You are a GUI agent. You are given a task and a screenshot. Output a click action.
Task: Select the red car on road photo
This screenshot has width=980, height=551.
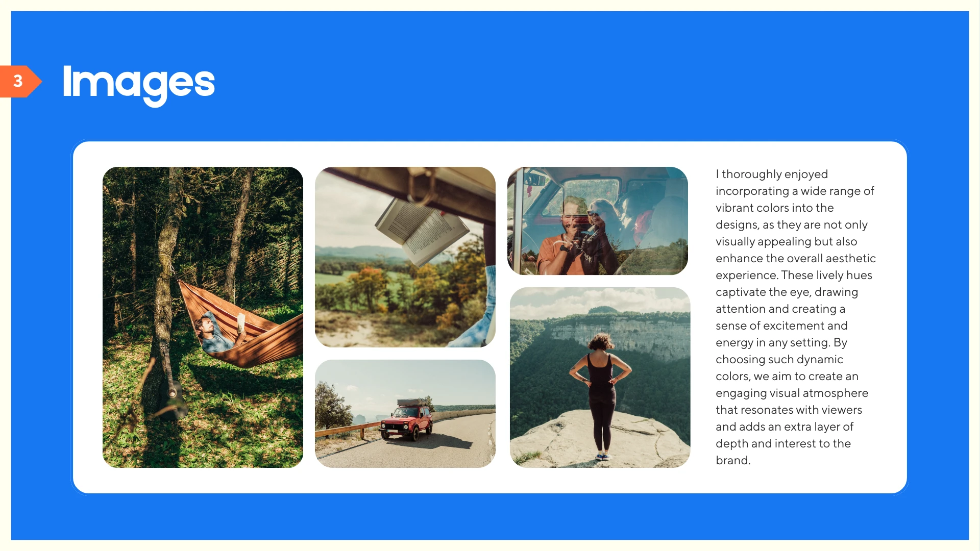click(405, 414)
